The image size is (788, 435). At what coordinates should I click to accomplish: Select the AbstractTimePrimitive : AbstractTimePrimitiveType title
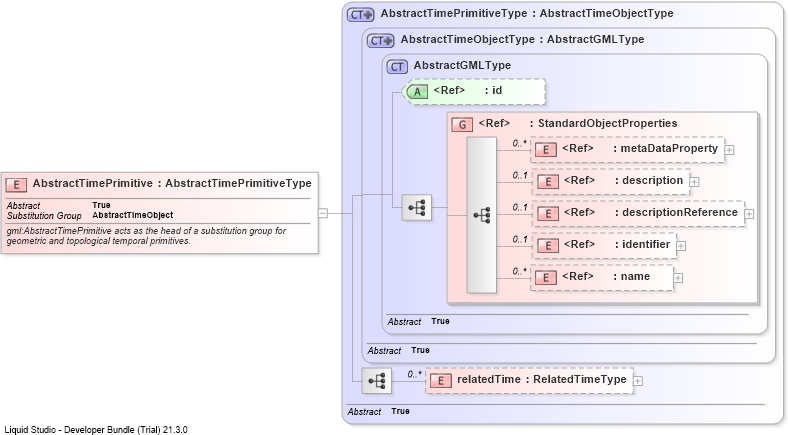point(172,184)
